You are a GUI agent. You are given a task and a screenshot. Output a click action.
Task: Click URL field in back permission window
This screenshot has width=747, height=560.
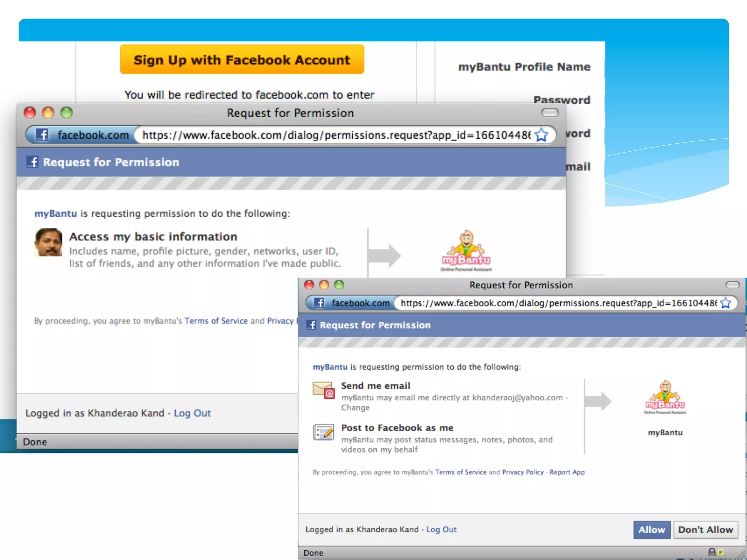336,135
